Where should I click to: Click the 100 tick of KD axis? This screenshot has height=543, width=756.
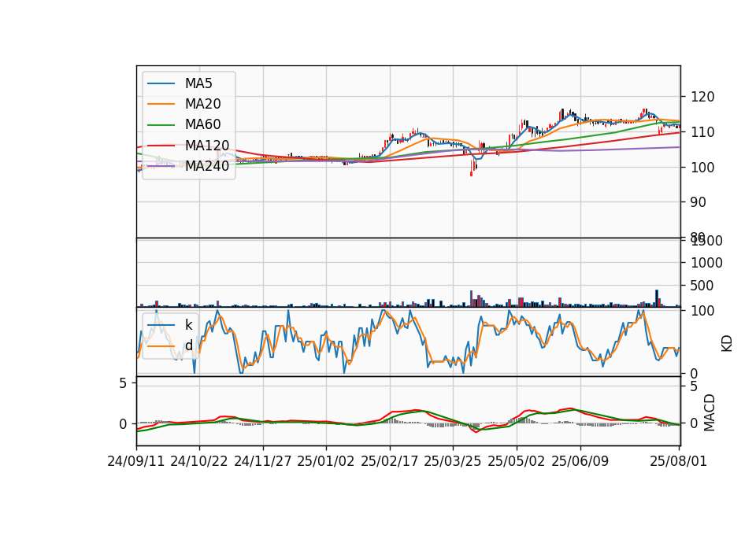pos(702,311)
